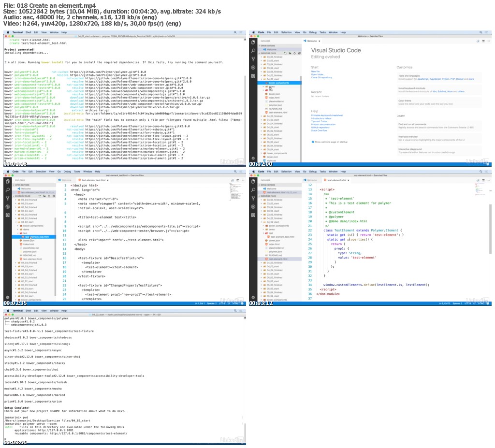The width and height of the screenshot is (495, 448).
Task: Click the New file link on Welcome page
Action: (x=315, y=72)
